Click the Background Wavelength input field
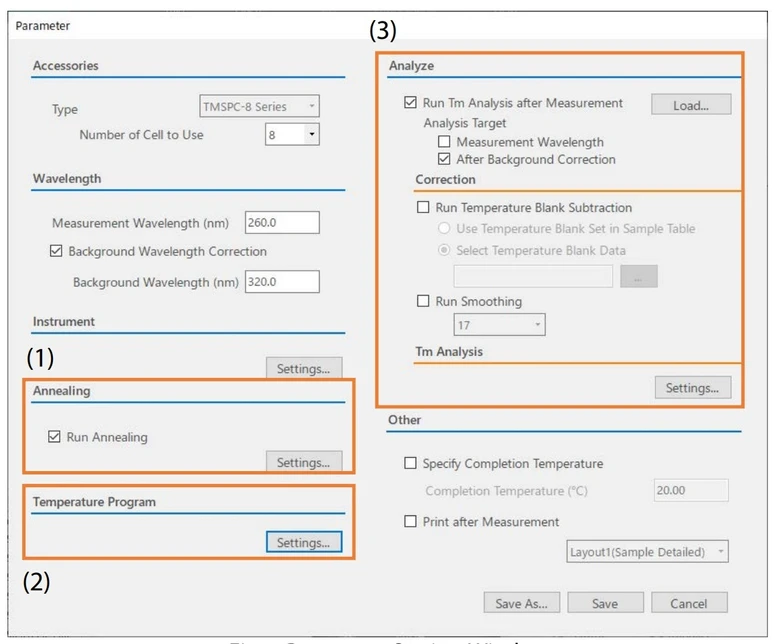This screenshot has width=778, height=644. [281, 282]
